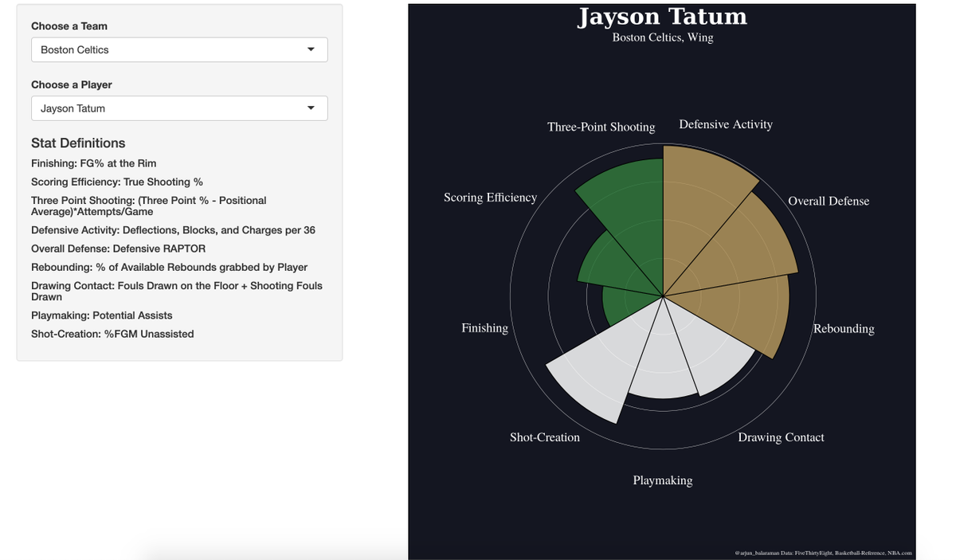Screen dimensions: 956x560
Task: Click the Stat Definitions heading
Action: [x=78, y=143]
